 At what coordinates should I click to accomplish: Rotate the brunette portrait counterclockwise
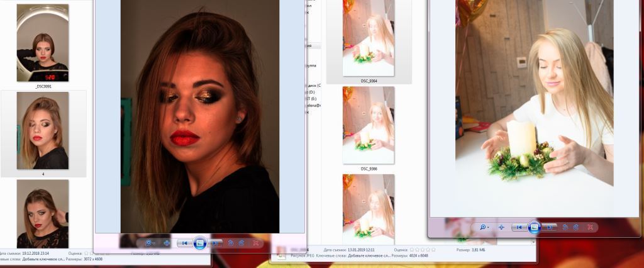click(x=230, y=243)
